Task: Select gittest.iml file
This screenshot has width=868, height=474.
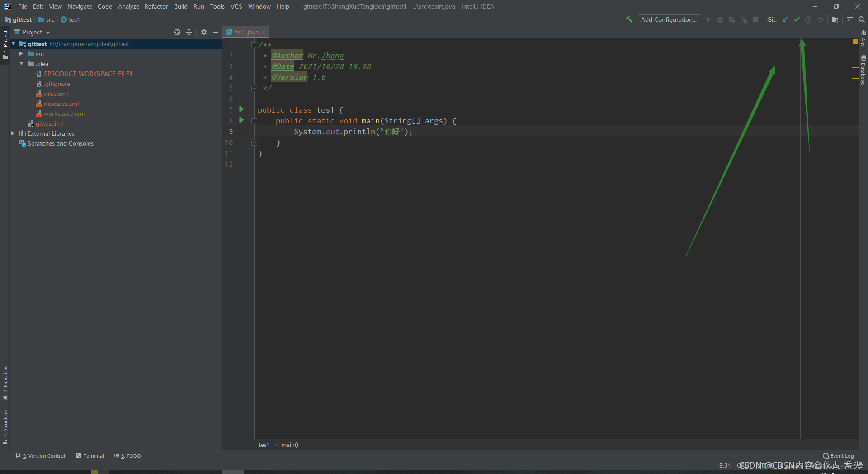Action: point(49,123)
